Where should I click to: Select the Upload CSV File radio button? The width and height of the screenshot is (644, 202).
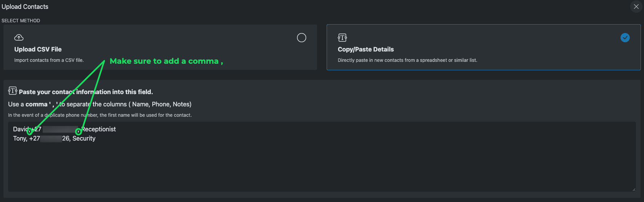[x=302, y=38]
